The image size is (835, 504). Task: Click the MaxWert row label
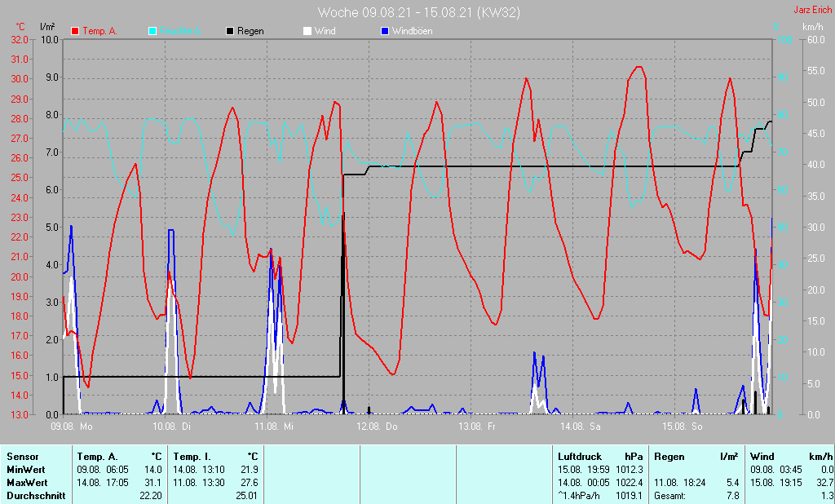click(x=26, y=483)
